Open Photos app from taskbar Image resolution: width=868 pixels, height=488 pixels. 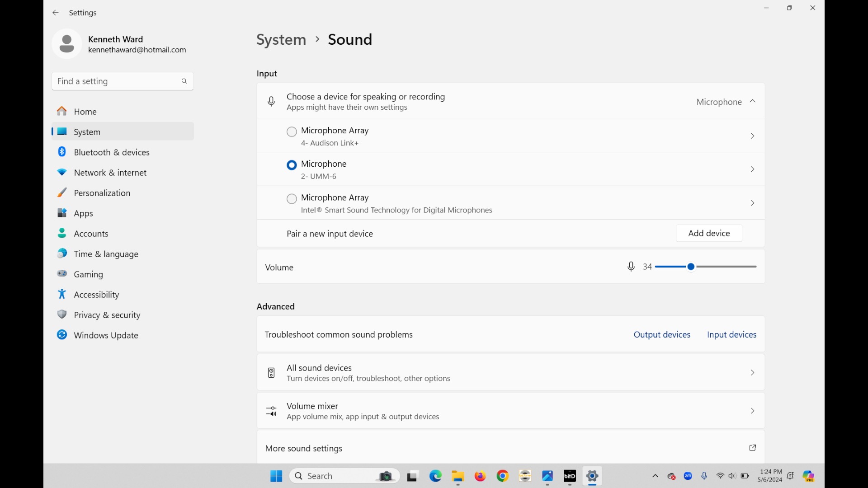547,476
